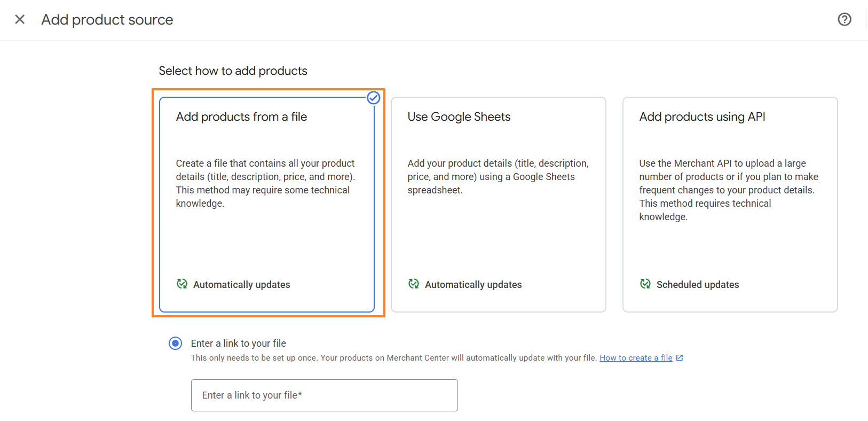Screen dimensions: 868x421
Task: Select the Enter a link to your file radio
Action: pos(175,343)
